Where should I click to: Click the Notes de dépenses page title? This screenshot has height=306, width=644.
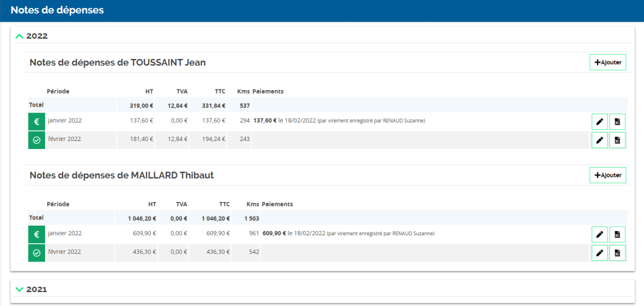(57, 10)
